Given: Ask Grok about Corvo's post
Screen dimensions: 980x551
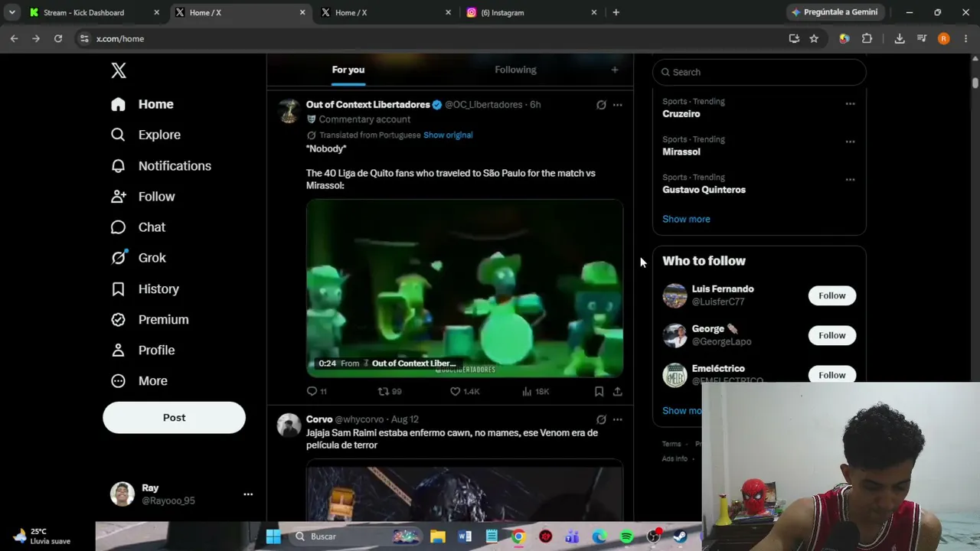Looking at the screenshot, I should click(601, 419).
